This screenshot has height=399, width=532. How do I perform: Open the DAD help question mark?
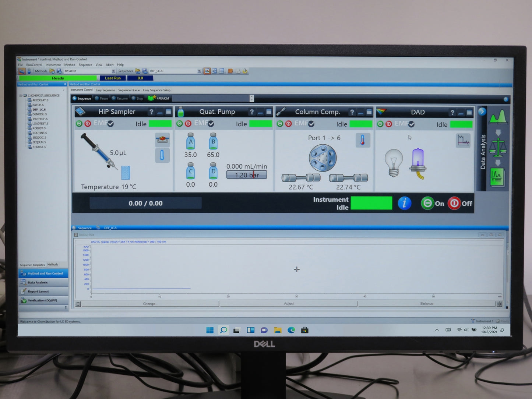(x=452, y=113)
